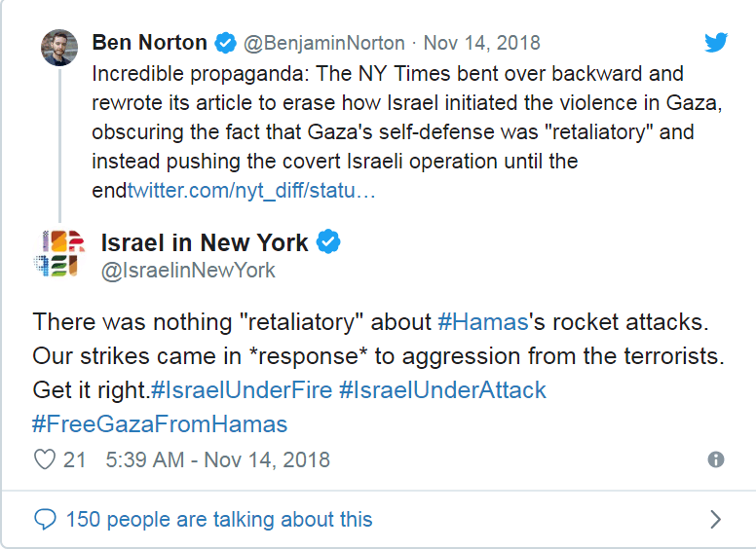Open the twitter.com/nyt_diff link
This screenshot has width=756, height=550.
pyautogui.click(x=251, y=191)
